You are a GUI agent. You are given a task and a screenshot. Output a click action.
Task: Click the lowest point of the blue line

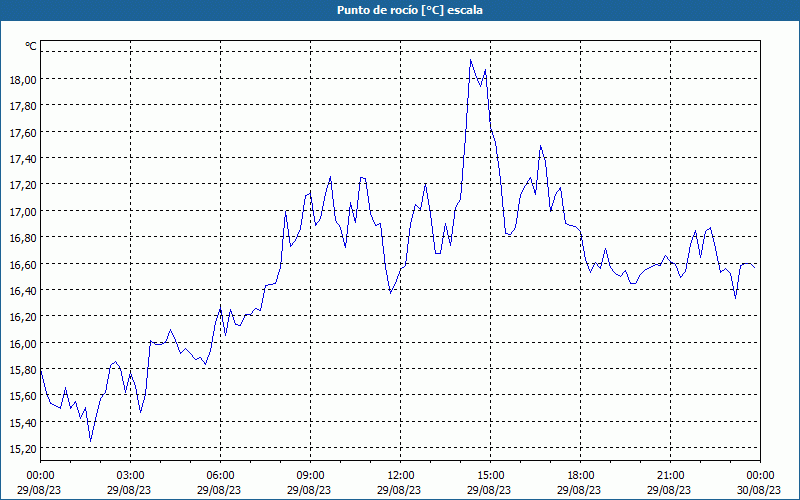[90, 441]
